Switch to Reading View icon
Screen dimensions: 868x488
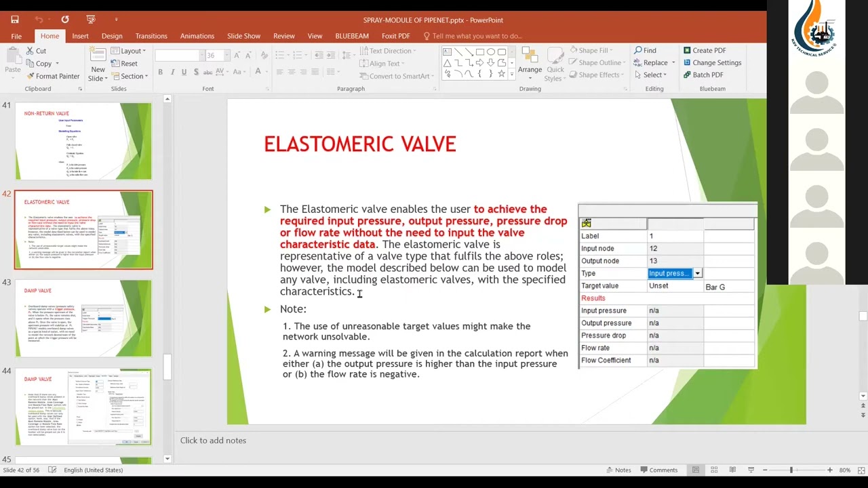pyautogui.click(x=732, y=470)
